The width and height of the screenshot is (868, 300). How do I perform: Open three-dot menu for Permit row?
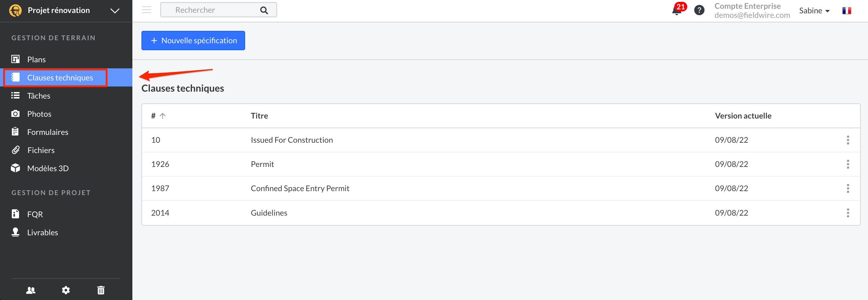(x=848, y=164)
